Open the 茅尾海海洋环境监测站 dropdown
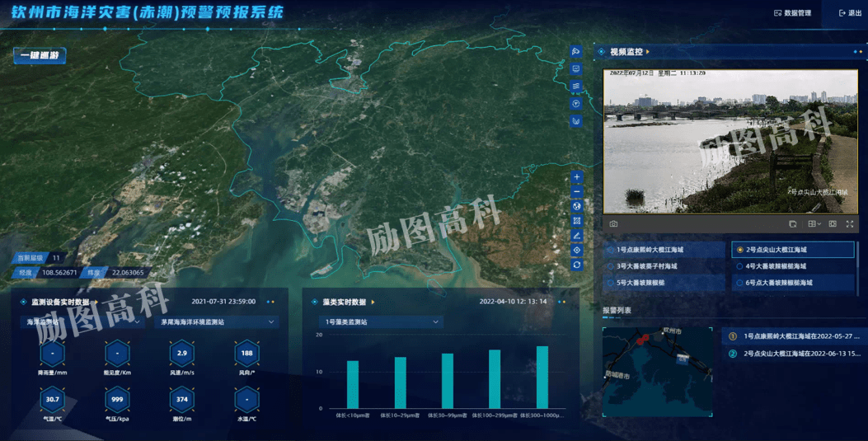This screenshot has width=868, height=441. 215,322
